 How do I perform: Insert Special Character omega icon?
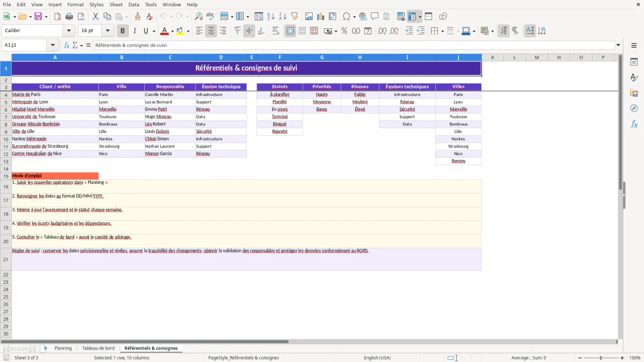[x=347, y=17]
